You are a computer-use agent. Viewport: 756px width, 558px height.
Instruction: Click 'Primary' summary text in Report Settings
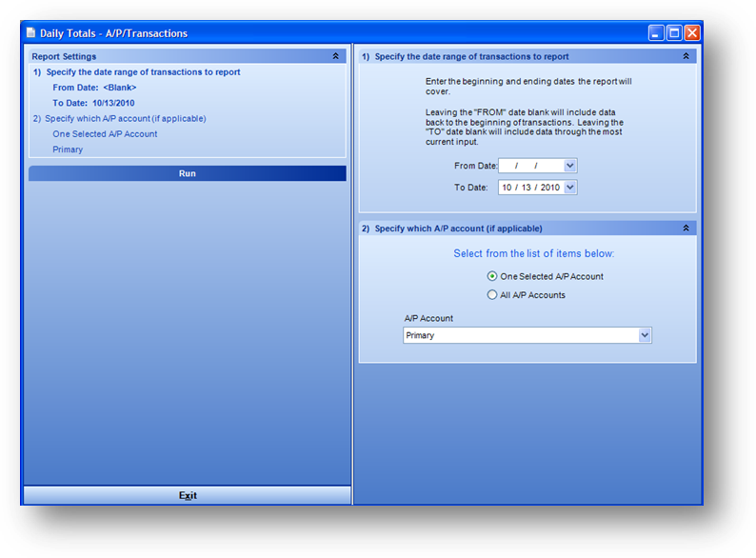pyautogui.click(x=68, y=149)
